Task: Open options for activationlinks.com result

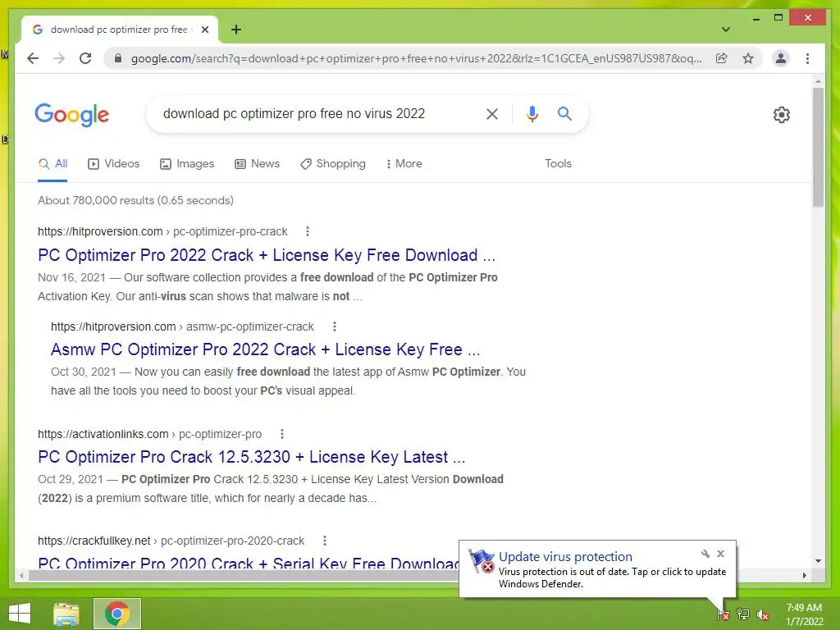Action: [282, 434]
